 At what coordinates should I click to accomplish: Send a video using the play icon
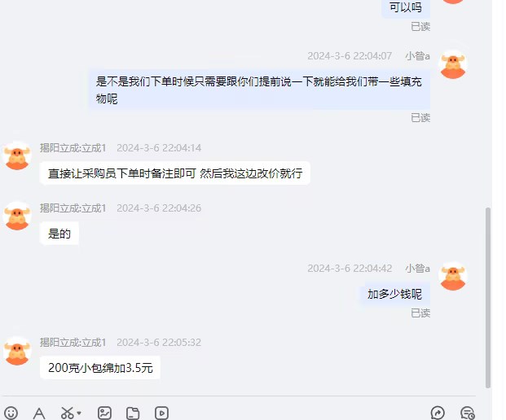point(161,413)
